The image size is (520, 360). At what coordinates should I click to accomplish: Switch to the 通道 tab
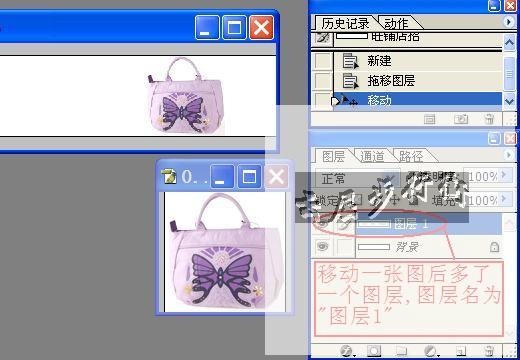(x=372, y=156)
